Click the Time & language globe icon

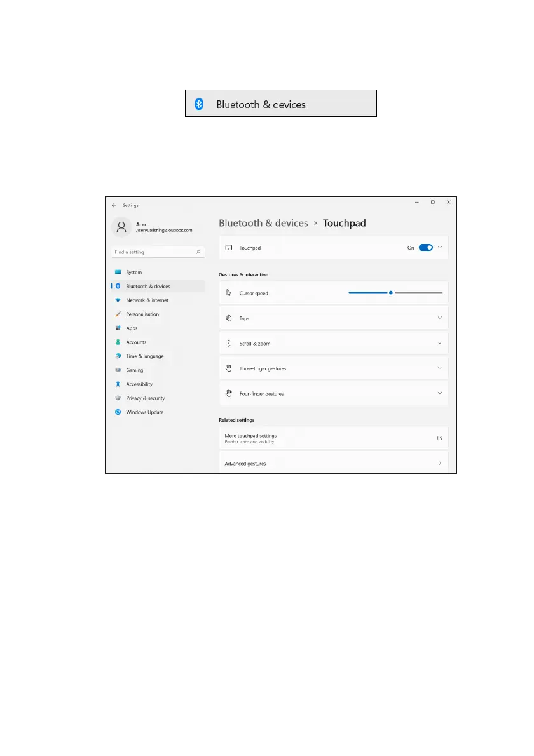[118, 356]
